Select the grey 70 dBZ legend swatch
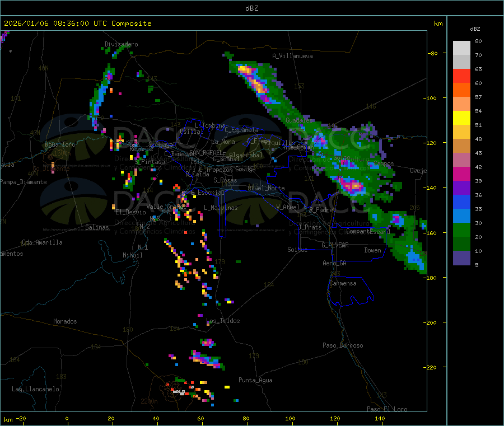This screenshot has width=504, height=426. (461, 62)
